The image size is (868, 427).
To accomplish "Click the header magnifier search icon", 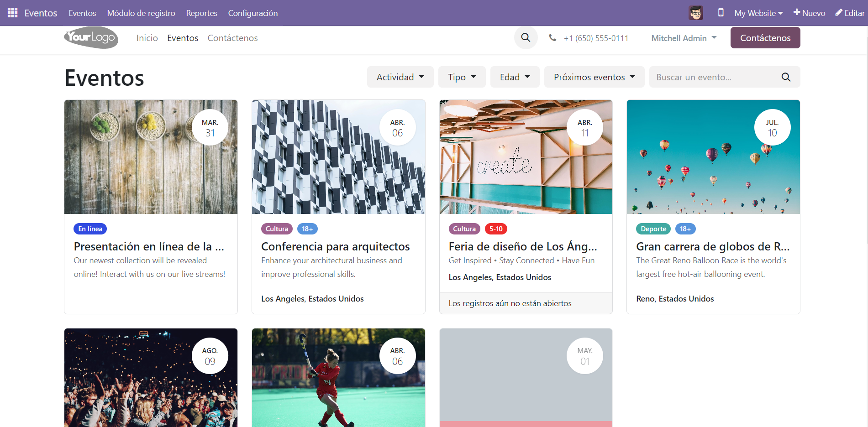I will [526, 38].
